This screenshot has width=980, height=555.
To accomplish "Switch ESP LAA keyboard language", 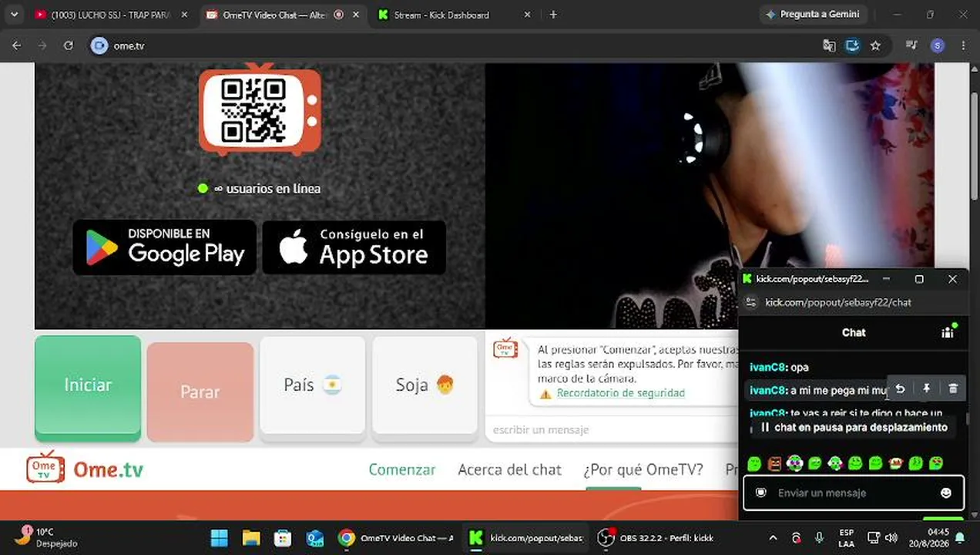I will click(x=846, y=537).
